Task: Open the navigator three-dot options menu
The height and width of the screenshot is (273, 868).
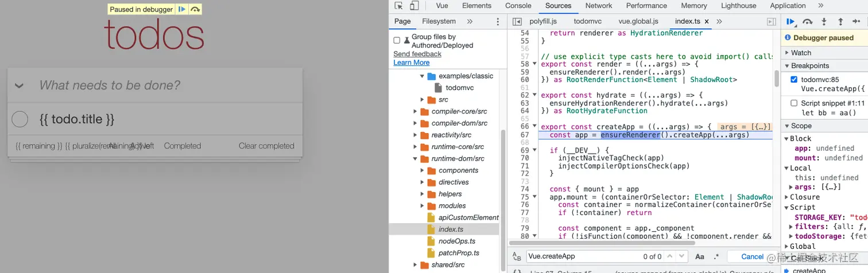Action: click(498, 21)
